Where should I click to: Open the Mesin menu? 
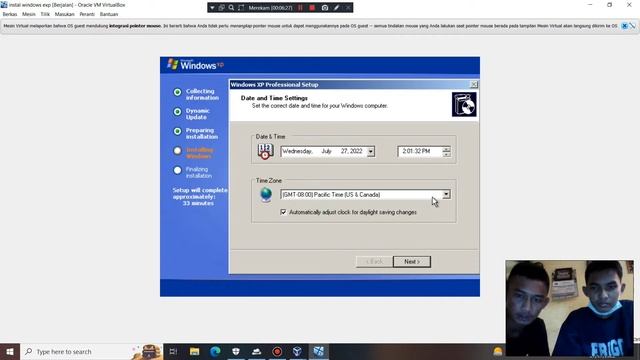coord(29,14)
